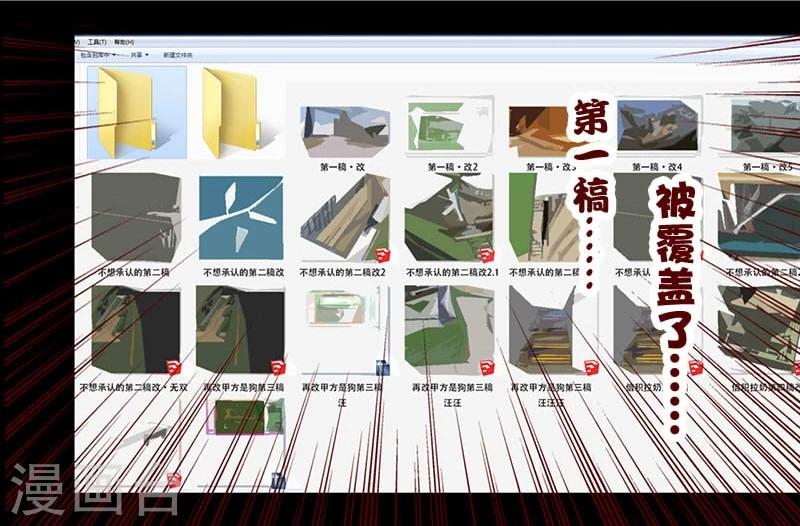This screenshot has height=526, width=800.
Task: Select the 再改甲方是狗第三稿汪汪 file
Action: [450, 330]
